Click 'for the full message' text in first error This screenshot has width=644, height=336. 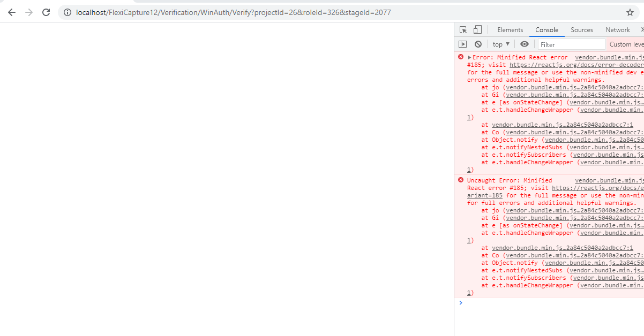503,72
